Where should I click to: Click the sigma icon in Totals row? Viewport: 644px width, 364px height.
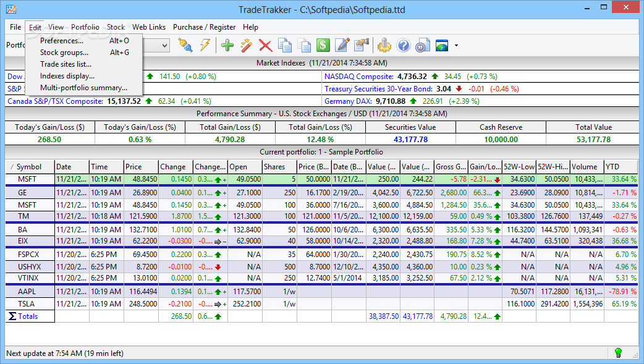pyautogui.click(x=12, y=316)
